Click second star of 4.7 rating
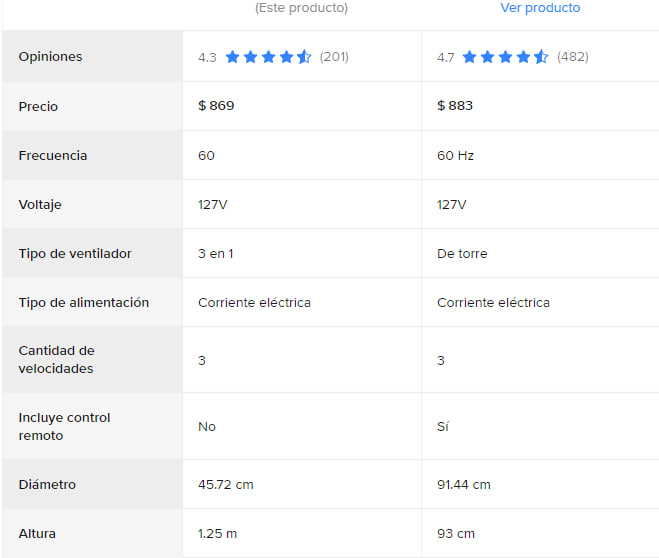This screenshot has width=659, height=558. (x=488, y=56)
